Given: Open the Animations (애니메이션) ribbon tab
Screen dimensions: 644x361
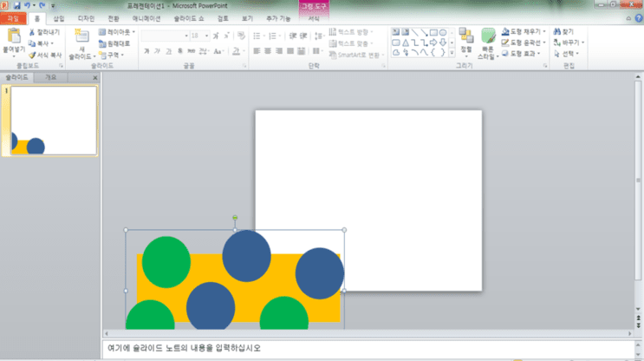Looking at the screenshot, I should tap(146, 18).
